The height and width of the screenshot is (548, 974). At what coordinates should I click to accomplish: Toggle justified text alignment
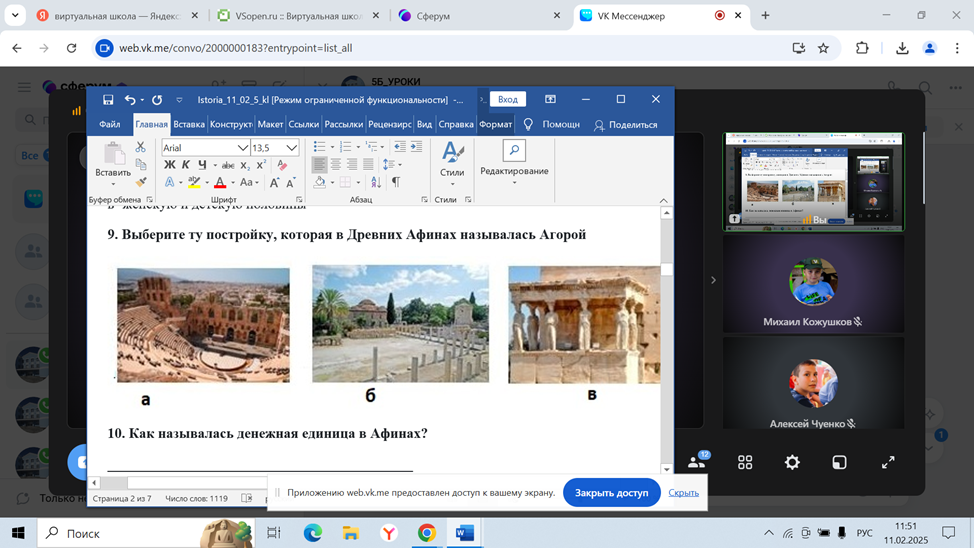pos(368,164)
